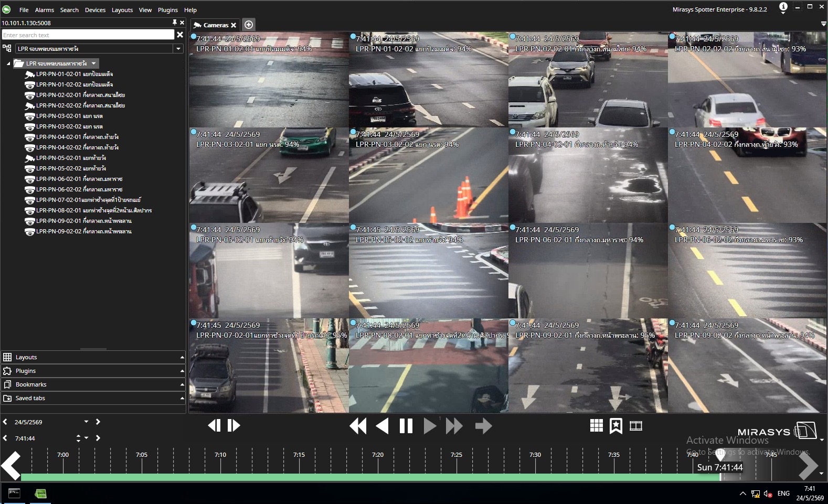Open the thumbnail grid view icon
The width and height of the screenshot is (828, 504).
click(597, 426)
